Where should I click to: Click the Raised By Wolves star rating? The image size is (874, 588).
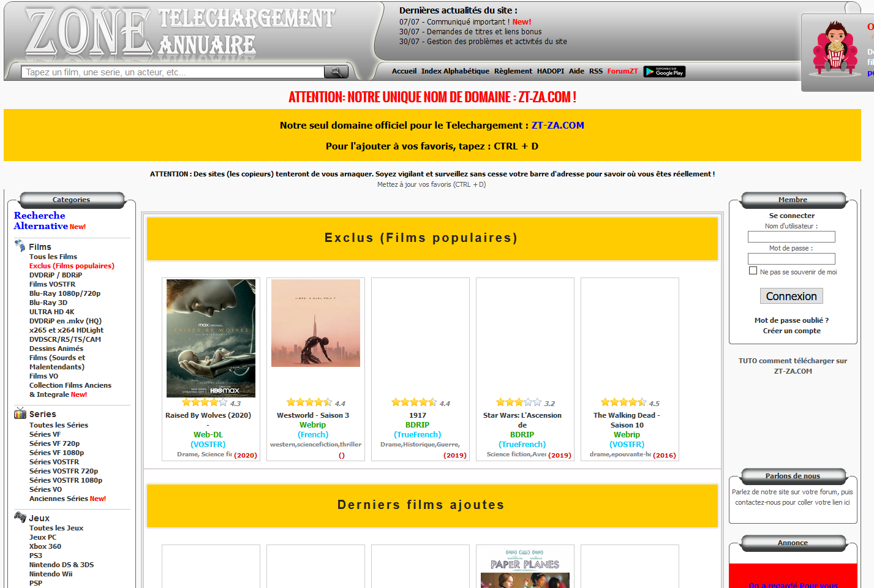[x=205, y=402]
